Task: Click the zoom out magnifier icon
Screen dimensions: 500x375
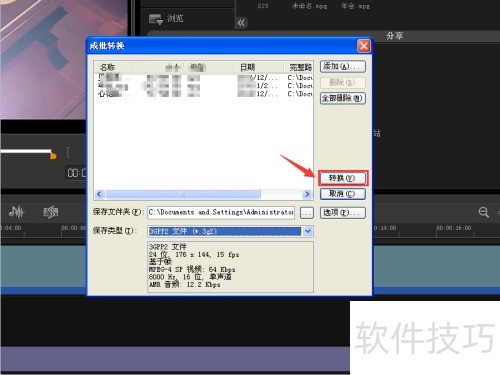Action: [x=484, y=212]
